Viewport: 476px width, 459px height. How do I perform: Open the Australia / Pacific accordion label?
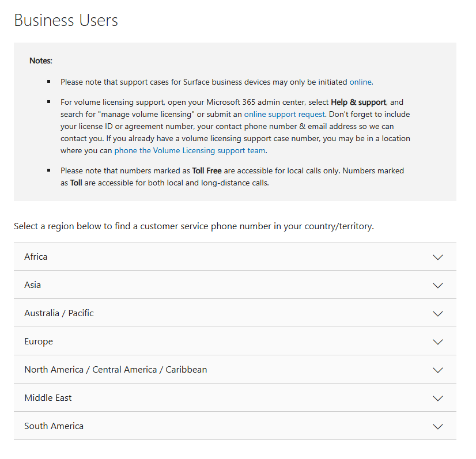[x=59, y=313]
